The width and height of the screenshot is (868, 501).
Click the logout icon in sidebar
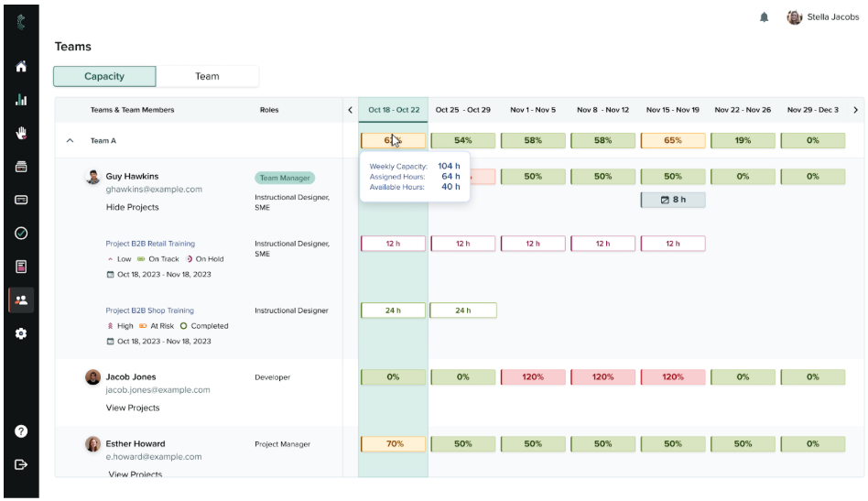pyautogui.click(x=21, y=464)
